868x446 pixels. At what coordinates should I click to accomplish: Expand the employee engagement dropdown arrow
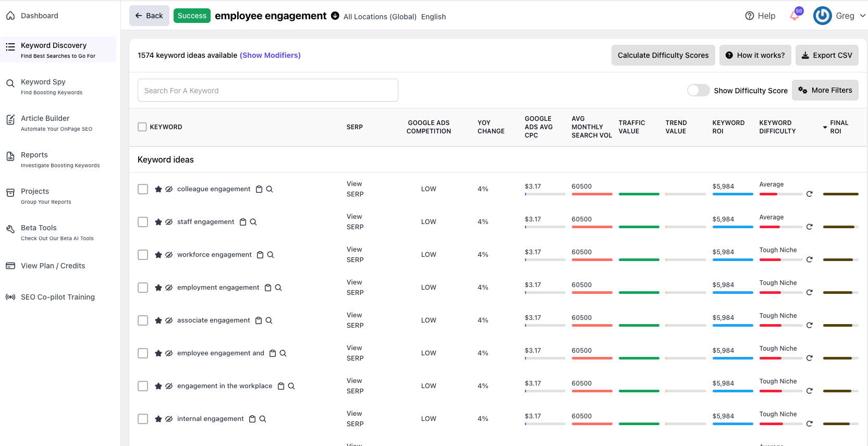335,16
